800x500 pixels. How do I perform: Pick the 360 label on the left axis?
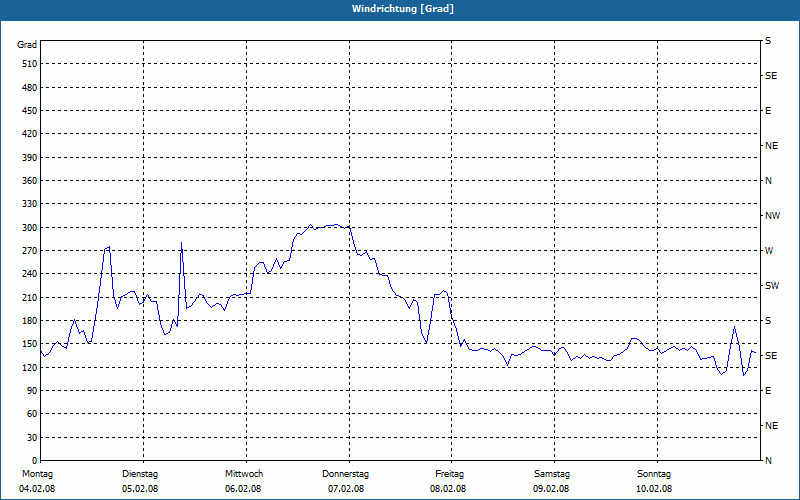pyautogui.click(x=30, y=181)
